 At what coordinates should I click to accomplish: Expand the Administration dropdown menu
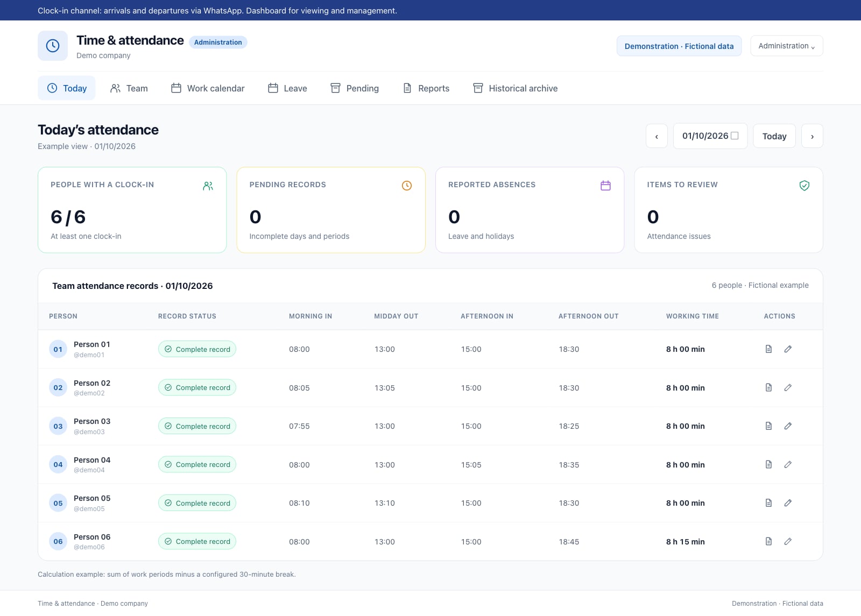coord(787,46)
